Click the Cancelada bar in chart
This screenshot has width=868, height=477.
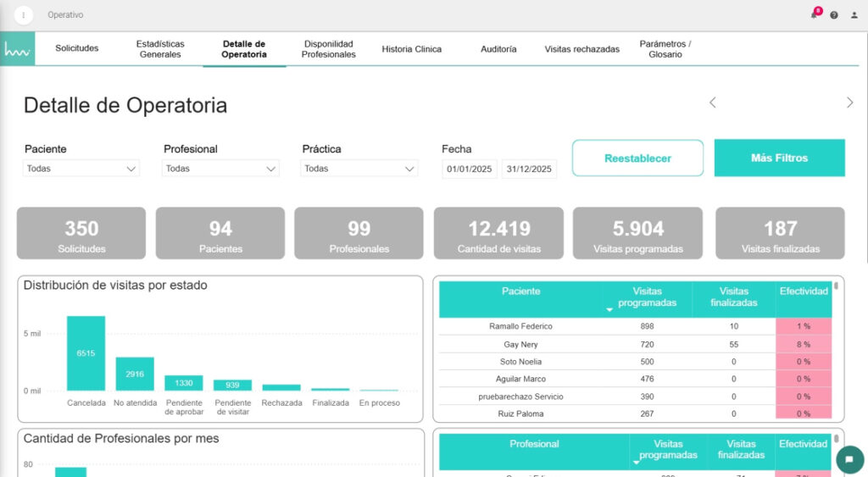tap(86, 353)
